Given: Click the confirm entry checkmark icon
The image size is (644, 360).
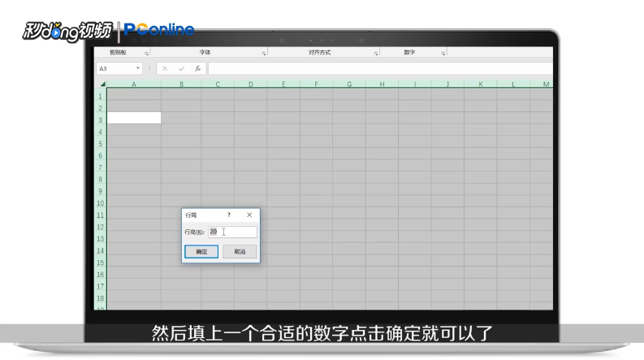Looking at the screenshot, I should pyautogui.click(x=181, y=68).
